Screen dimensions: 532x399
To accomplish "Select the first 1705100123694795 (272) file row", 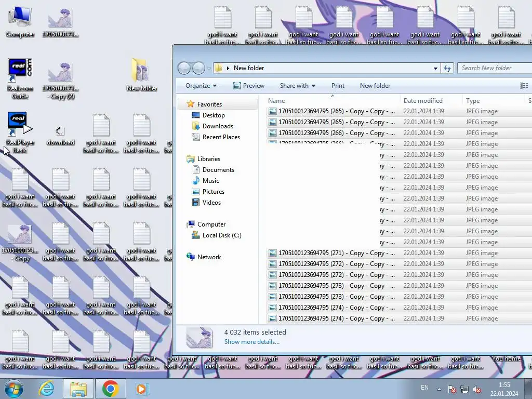I will pos(399,263).
